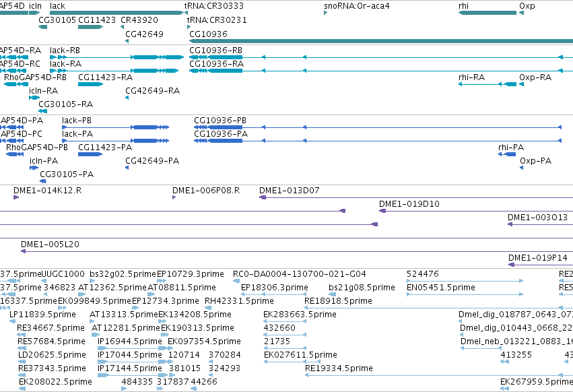
Task: Click the Oxp-RA transcript label
Action: (535, 77)
